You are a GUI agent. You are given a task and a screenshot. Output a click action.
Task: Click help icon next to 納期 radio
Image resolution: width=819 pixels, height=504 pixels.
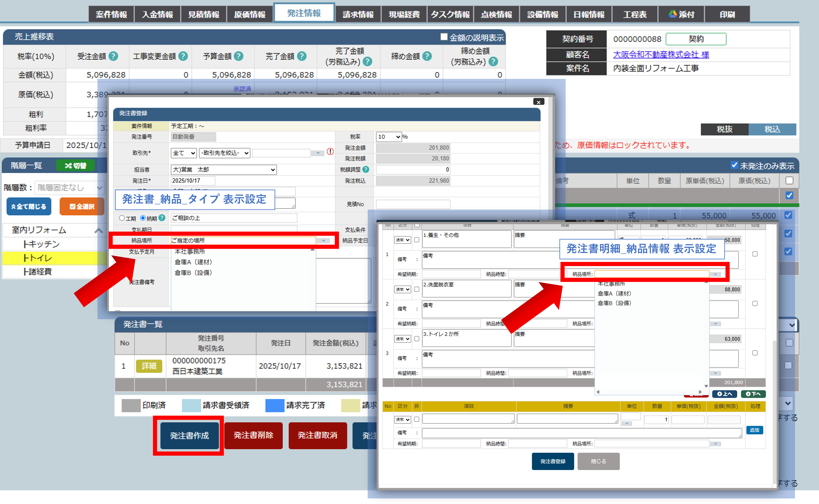[162, 218]
